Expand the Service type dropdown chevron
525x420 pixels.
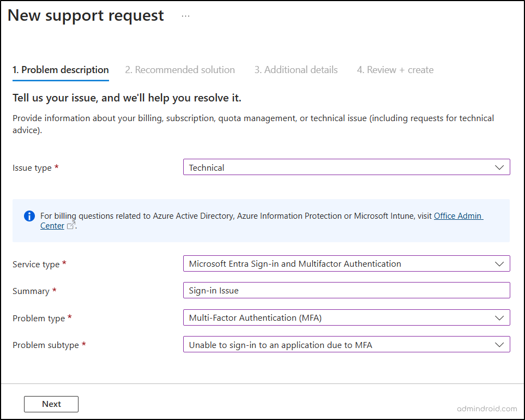coord(499,264)
